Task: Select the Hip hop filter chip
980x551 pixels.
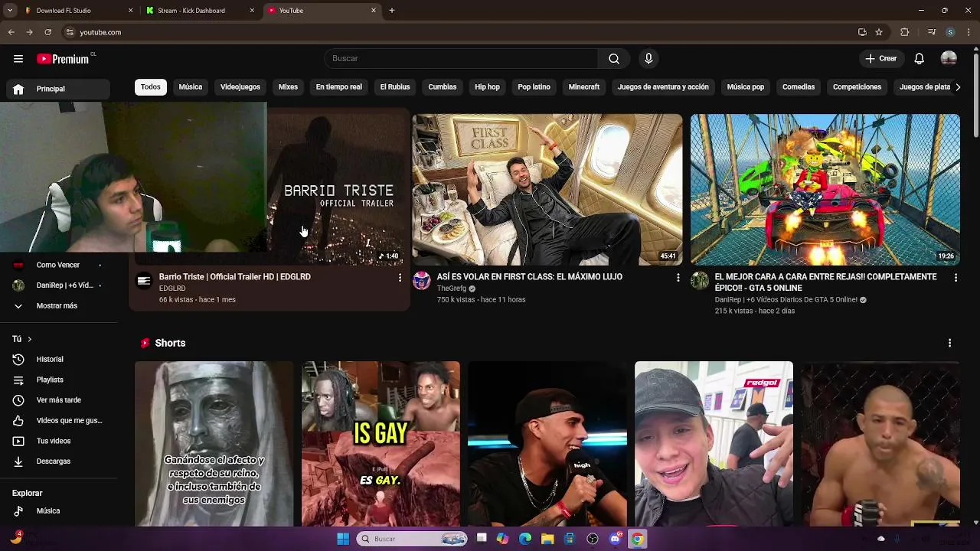Action: point(487,87)
